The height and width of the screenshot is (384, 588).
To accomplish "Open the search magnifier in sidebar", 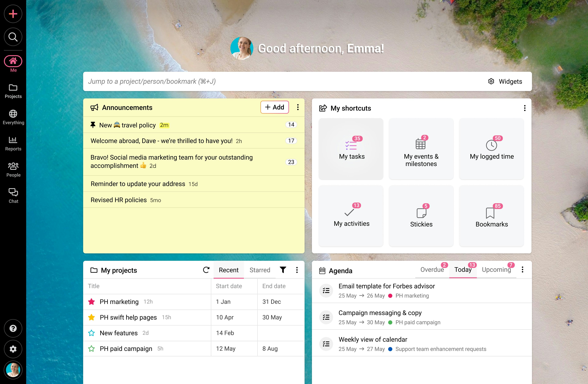I will tap(13, 37).
